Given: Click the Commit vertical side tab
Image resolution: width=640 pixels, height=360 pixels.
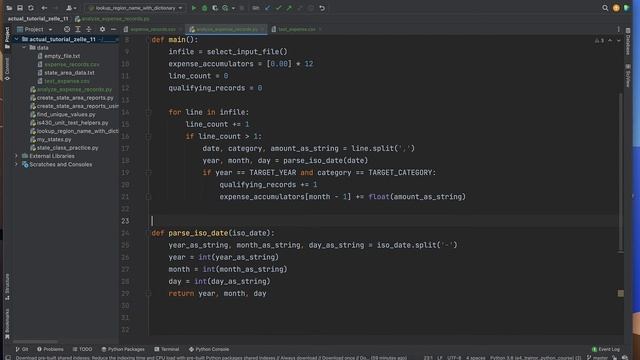Looking at the screenshot, I should click(7, 69).
